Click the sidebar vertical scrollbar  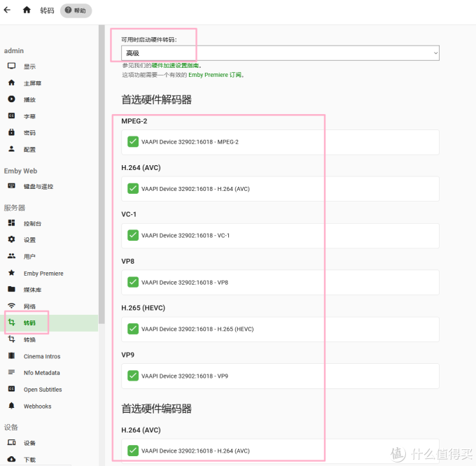pyautogui.click(x=101, y=174)
